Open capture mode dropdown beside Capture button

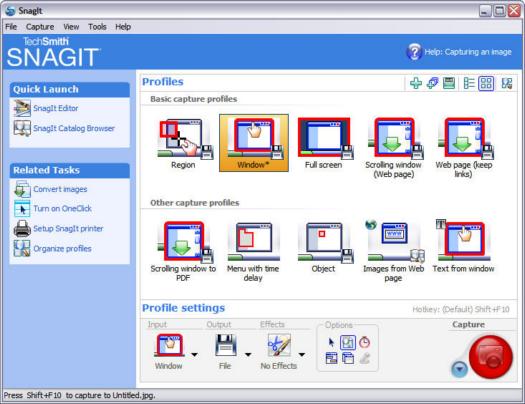[459, 369]
